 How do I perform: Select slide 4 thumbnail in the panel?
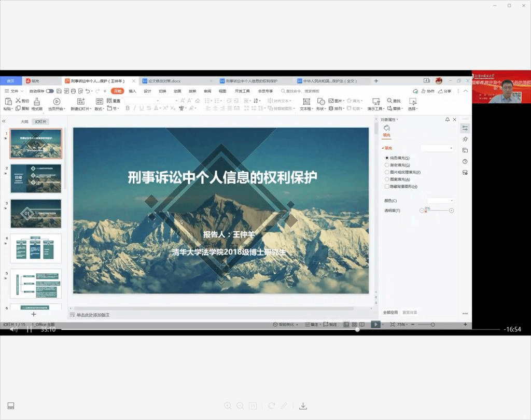[x=36, y=248]
